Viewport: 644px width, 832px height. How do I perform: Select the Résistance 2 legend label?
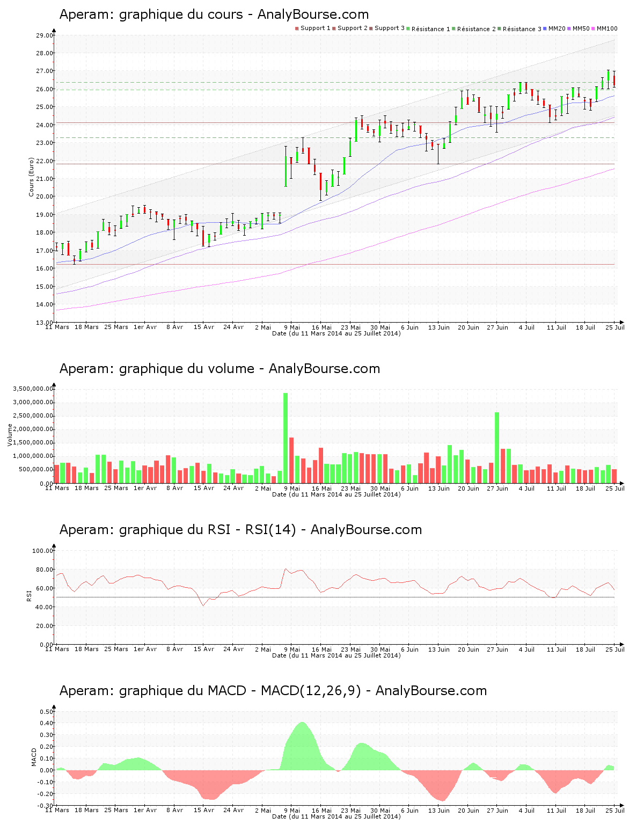coord(477,29)
